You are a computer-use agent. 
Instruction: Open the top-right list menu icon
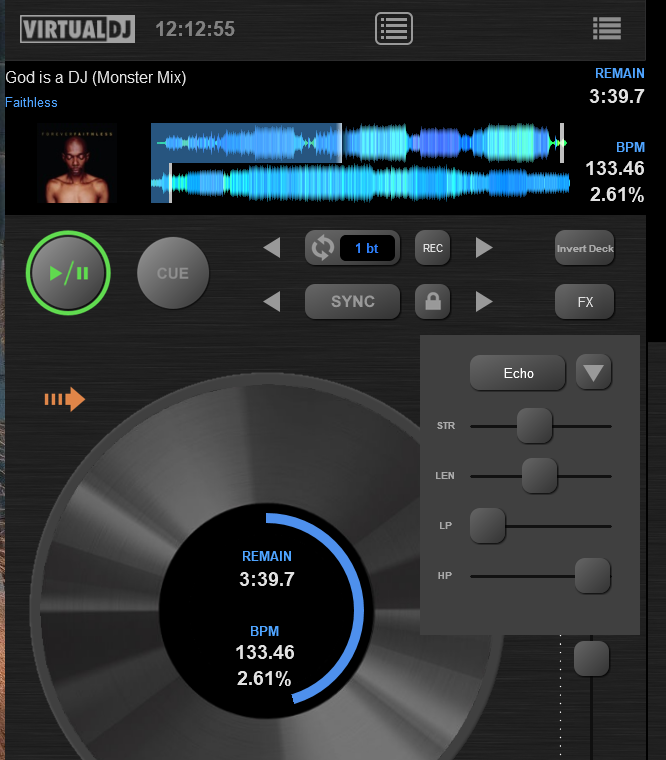607,29
